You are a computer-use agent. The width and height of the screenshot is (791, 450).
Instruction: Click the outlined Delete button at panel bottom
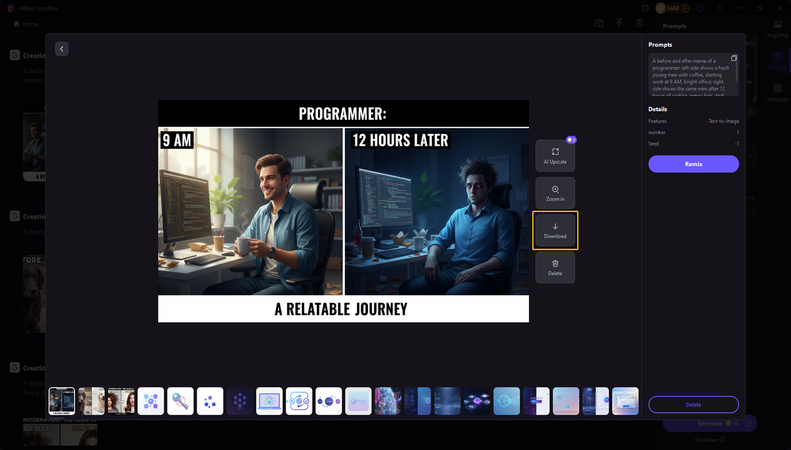[694, 405]
